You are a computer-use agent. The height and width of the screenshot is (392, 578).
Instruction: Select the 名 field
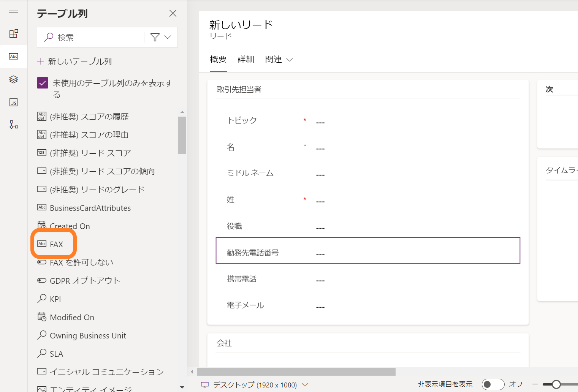point(368,148)
